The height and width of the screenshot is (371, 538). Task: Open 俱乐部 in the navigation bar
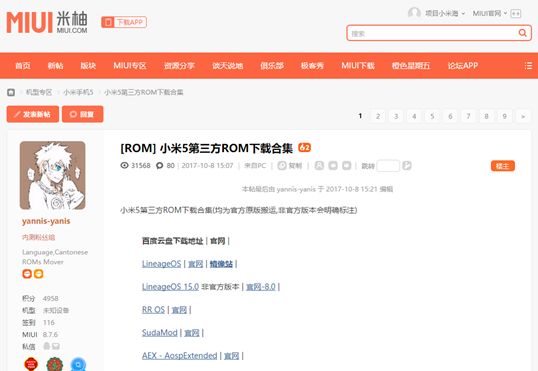tap(272, 66)
